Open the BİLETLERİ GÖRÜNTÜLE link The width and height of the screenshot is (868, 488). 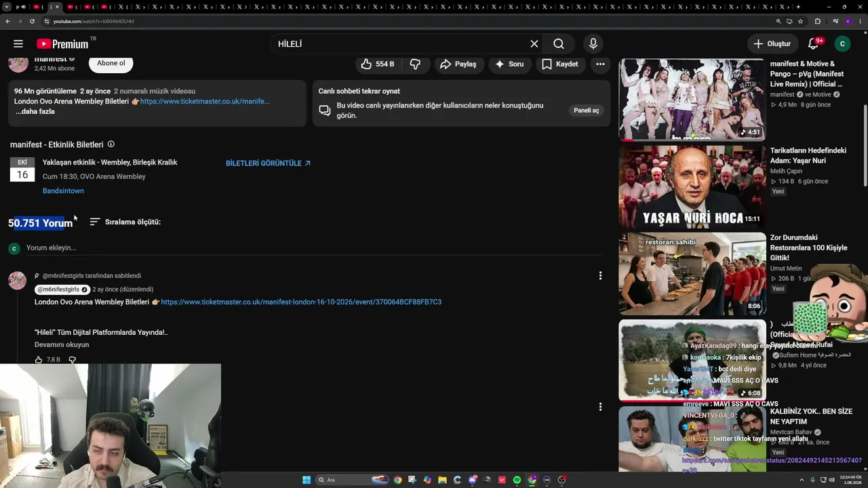click(269, 163)
